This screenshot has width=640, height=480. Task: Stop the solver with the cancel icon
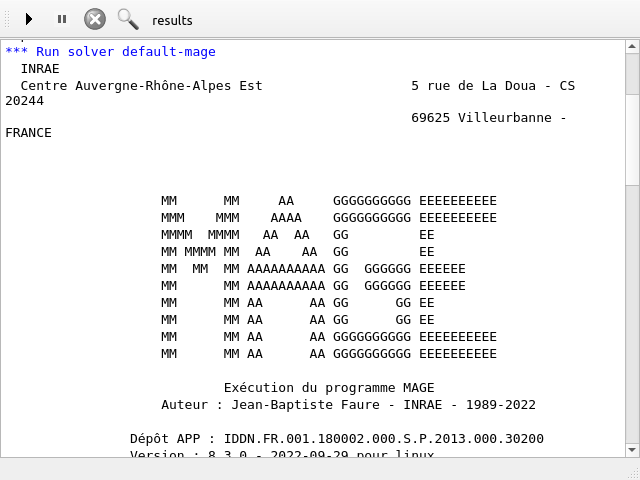point(95,19)
